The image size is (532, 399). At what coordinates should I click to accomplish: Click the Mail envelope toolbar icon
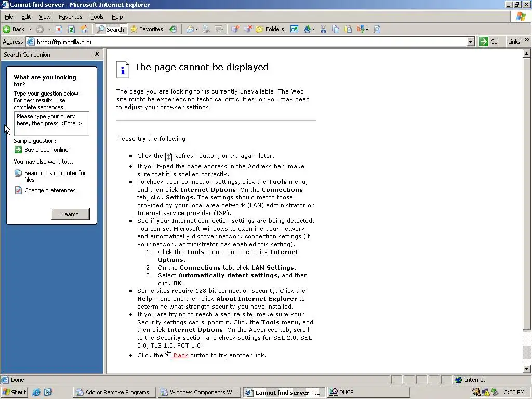pyautogui.click(x=190, y=30)
